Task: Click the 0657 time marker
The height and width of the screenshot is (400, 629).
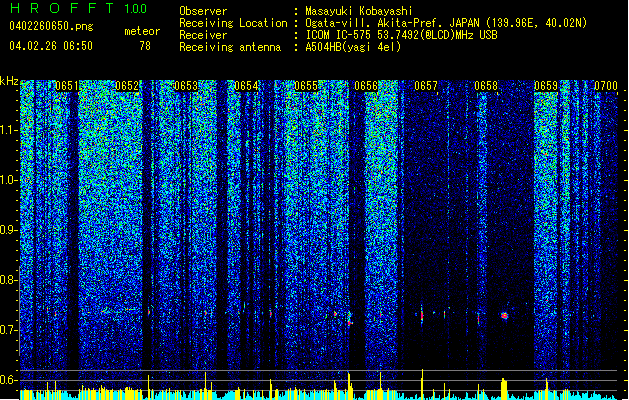Action: [426, 86]
